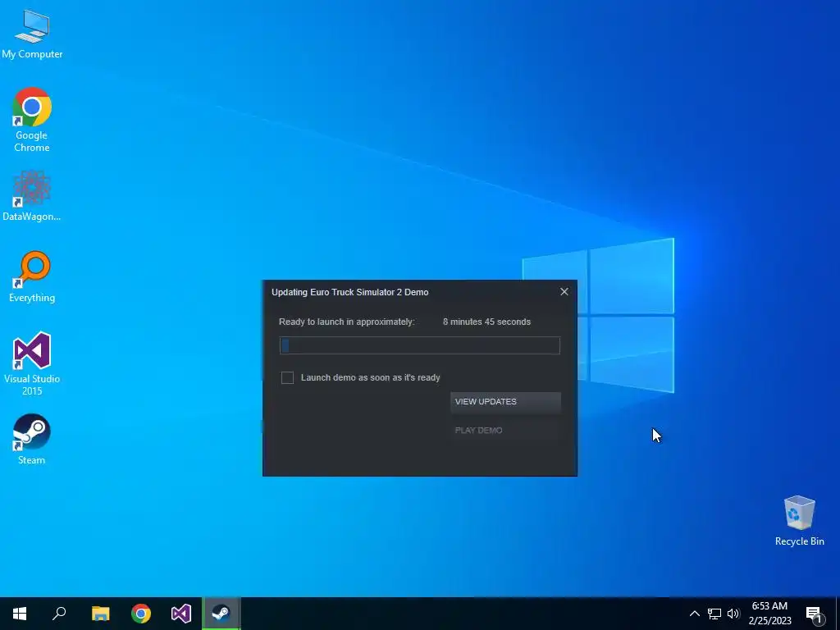Open network status tray icon

(x=714, y=614)
